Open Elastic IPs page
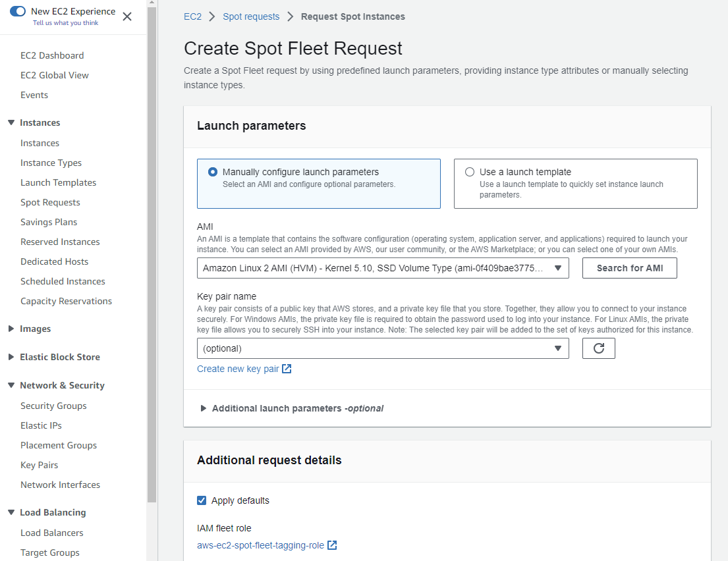728x561 pixels. coord(41,425)
